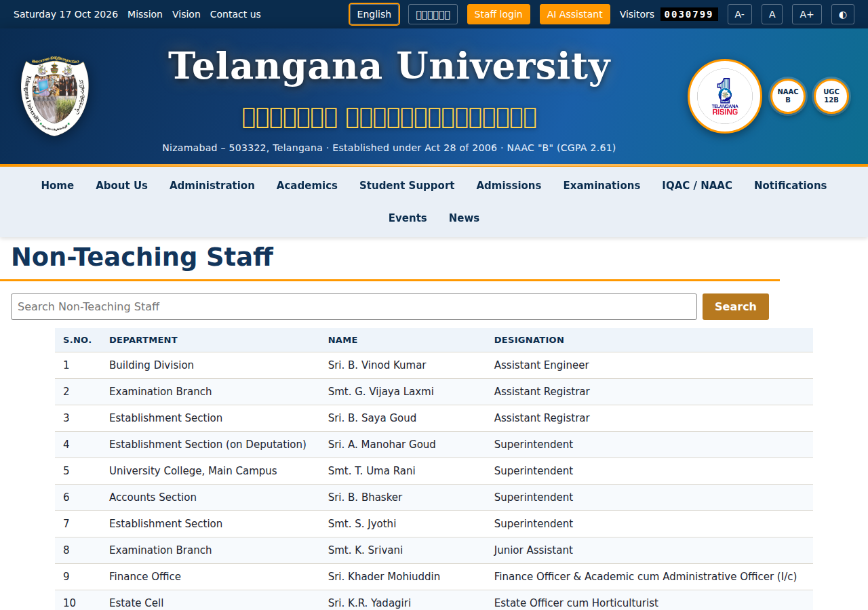The width and height of the screenshot is (868, 610).
Task: Click the orange Search button
Action: coord(736,306)
